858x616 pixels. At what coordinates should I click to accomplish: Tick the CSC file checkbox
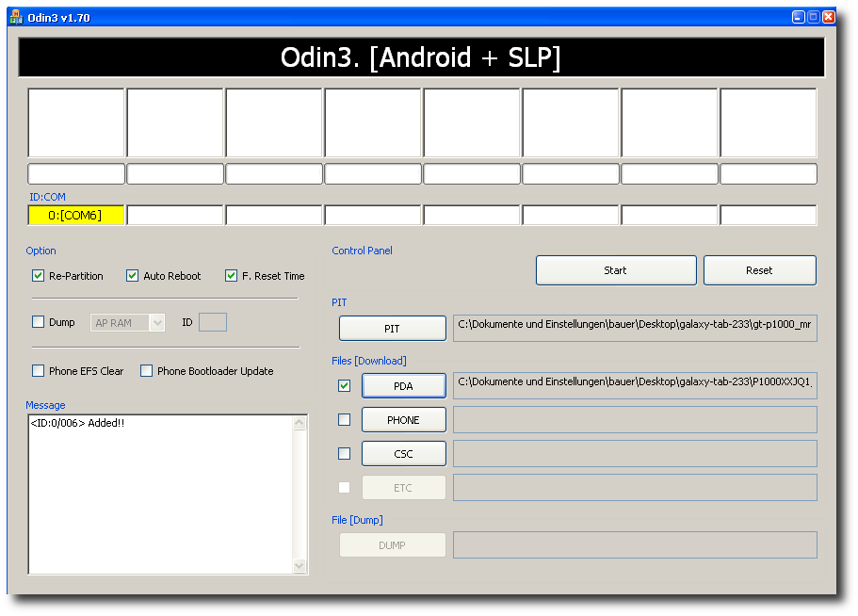point(344,453)
